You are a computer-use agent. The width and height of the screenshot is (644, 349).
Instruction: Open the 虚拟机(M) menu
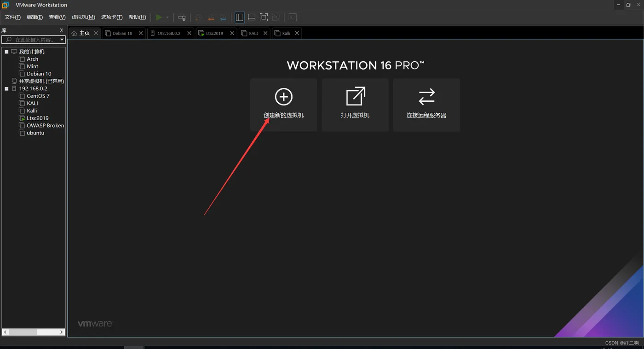click(83, 17)
